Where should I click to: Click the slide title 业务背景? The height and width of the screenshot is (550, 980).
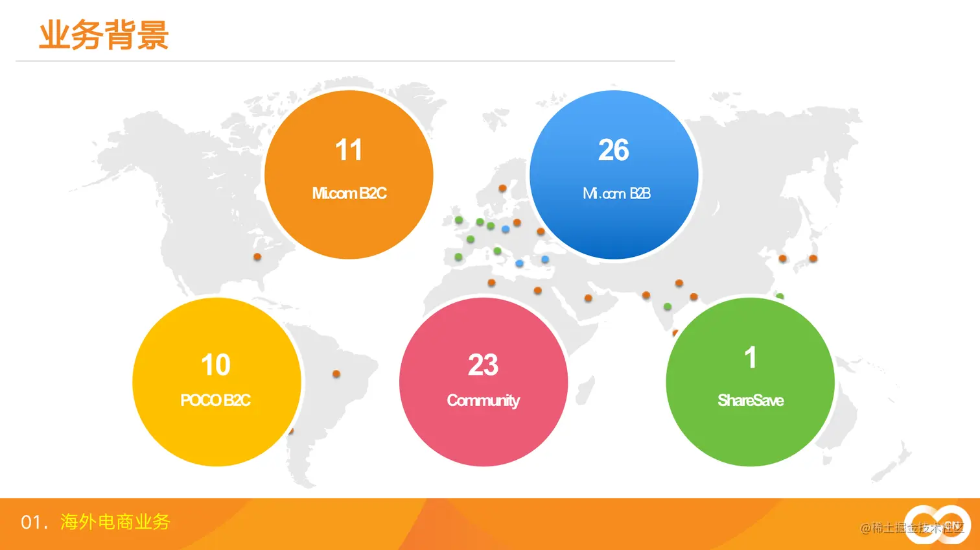(104, 34)
